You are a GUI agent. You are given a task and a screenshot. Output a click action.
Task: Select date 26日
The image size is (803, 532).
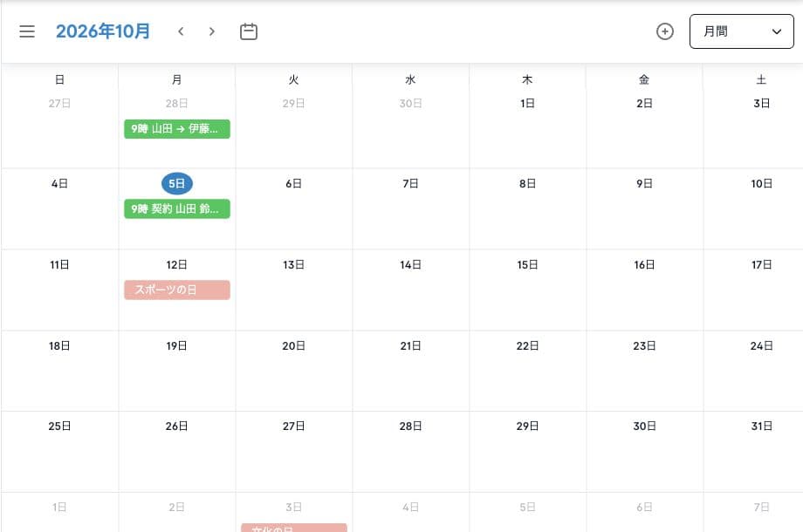pos(176,426)
